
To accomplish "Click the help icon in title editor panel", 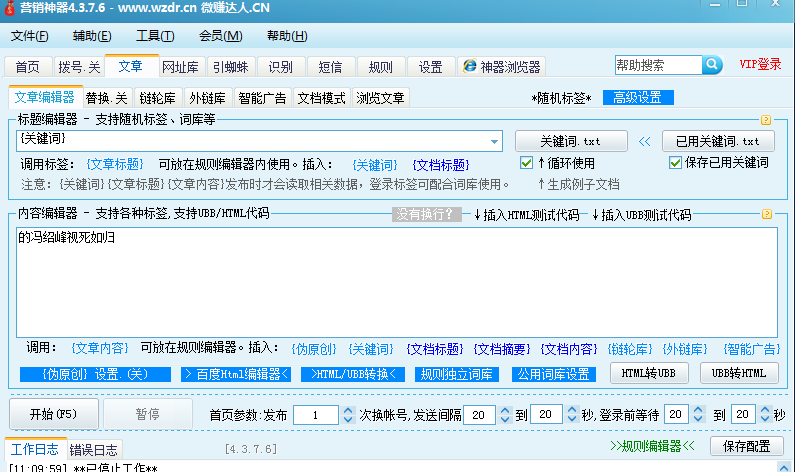I will [x=767, y=119].
